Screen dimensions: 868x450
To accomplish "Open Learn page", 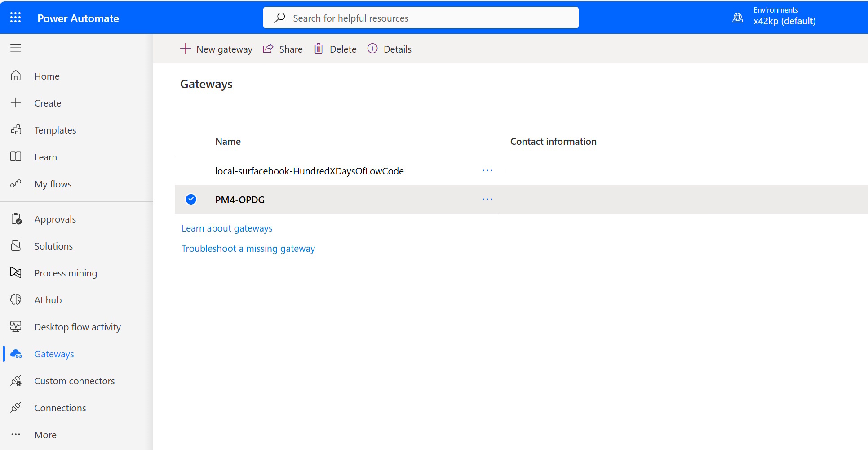I will click(46, 157).
